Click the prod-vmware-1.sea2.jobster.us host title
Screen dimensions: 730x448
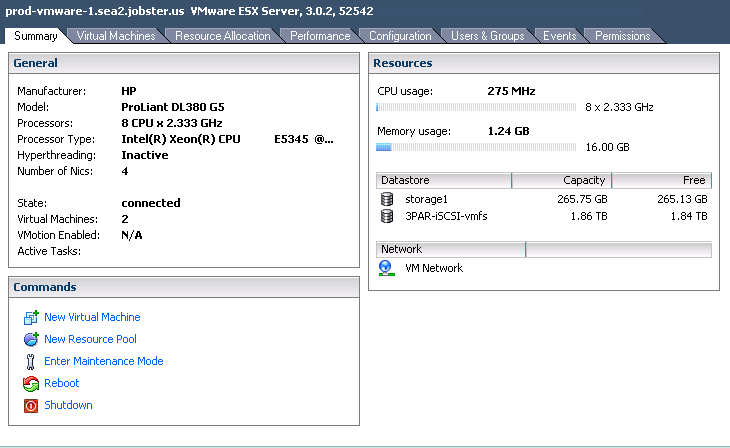pos(95,11)
